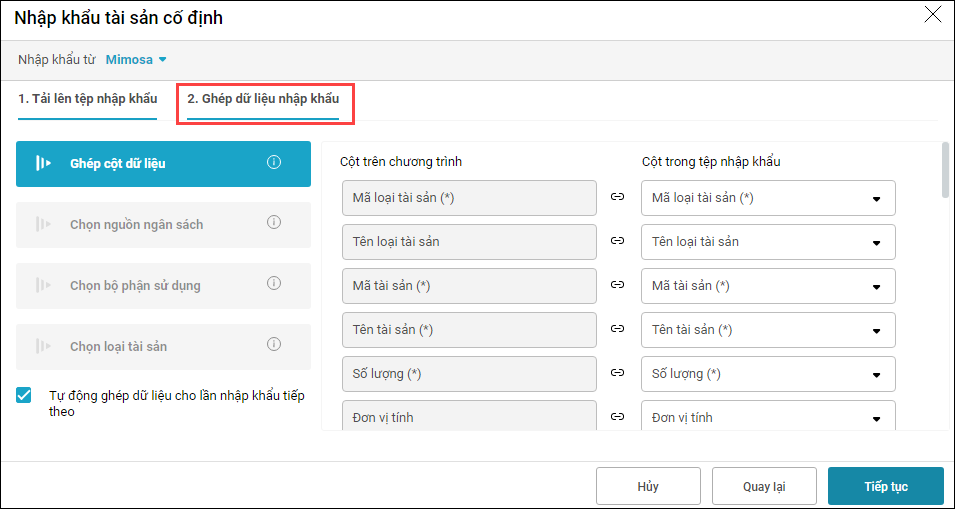Open the Đơn vị tính file column dropdown
The height and width of the screenshot is (509, 955).
pos(876,419)
